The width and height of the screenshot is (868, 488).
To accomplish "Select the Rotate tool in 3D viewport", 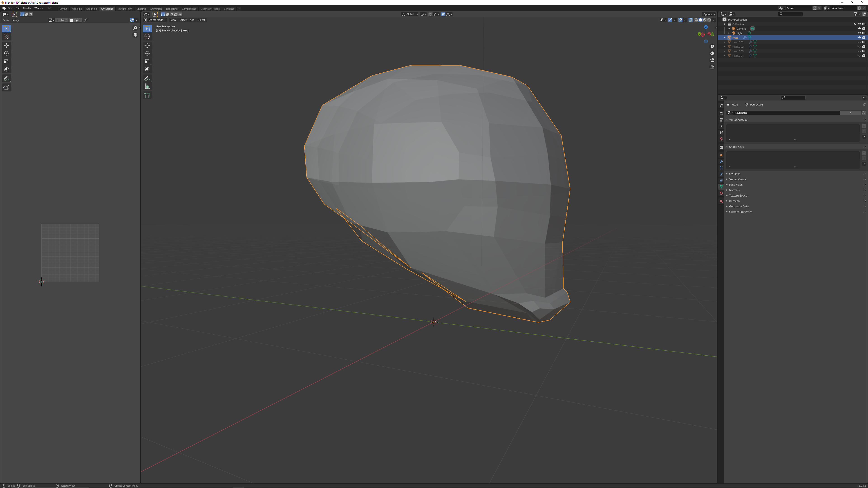I will coord(147,53).
